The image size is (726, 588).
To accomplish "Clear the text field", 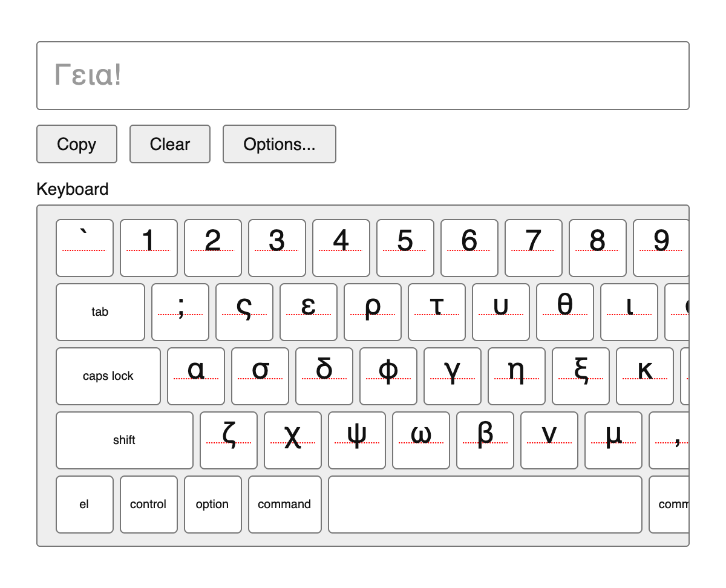I will click(x=170, y=144).
